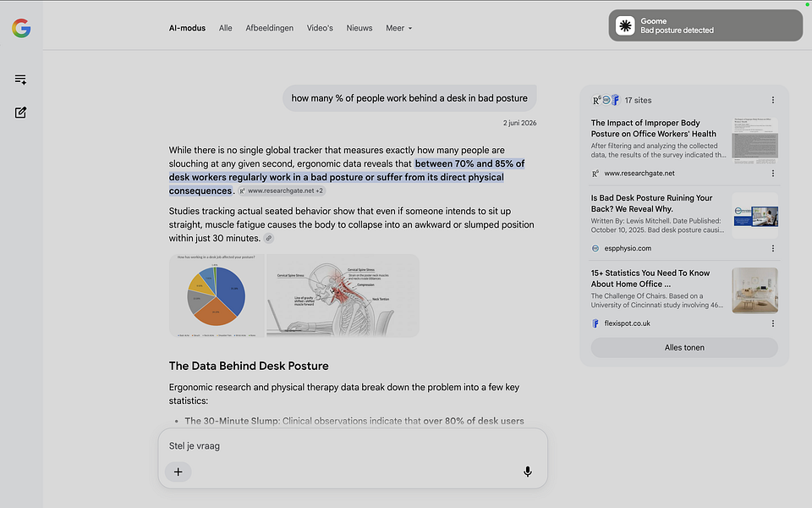This screenshot has width=812, height=508.
Task: Open three-dot menu beside 17 sites
Action: click(772, 100)
